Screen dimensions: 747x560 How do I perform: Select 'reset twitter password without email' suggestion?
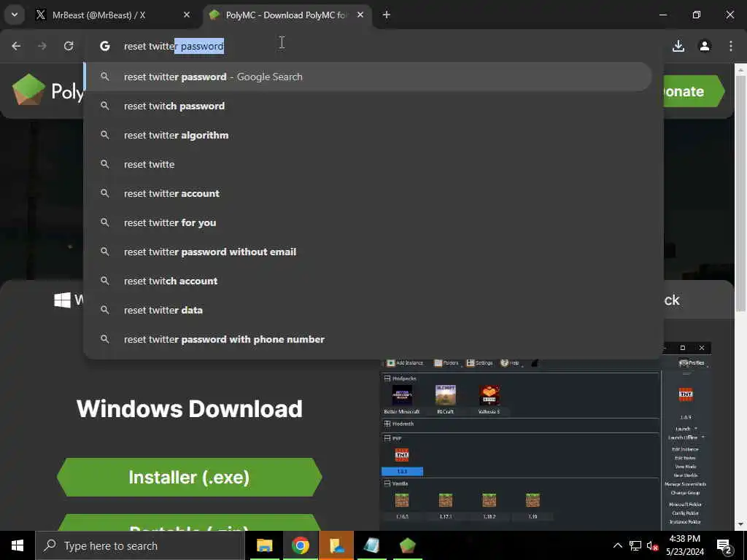click(368, 252)
